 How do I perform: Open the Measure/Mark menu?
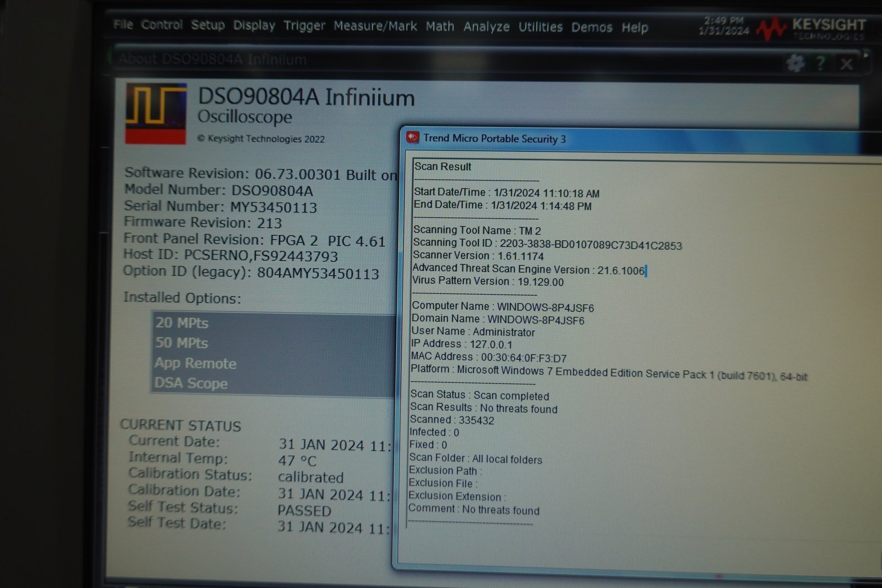coord(375,26)
